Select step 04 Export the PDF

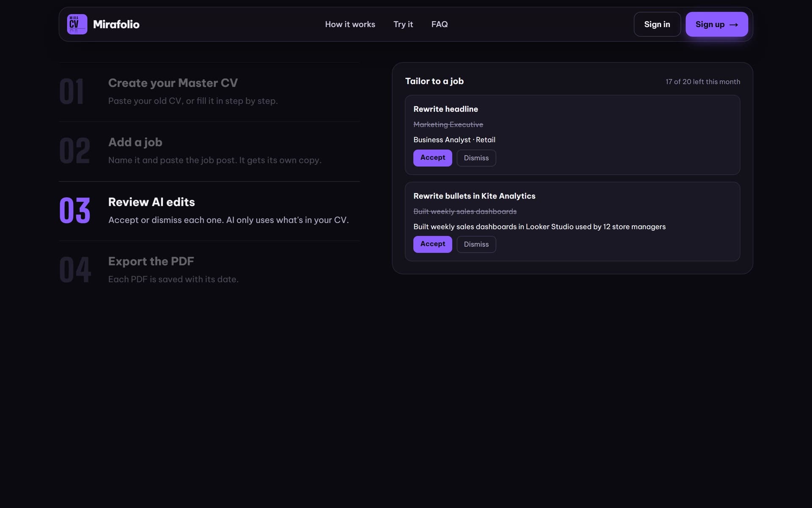click(x=209, y=270)
